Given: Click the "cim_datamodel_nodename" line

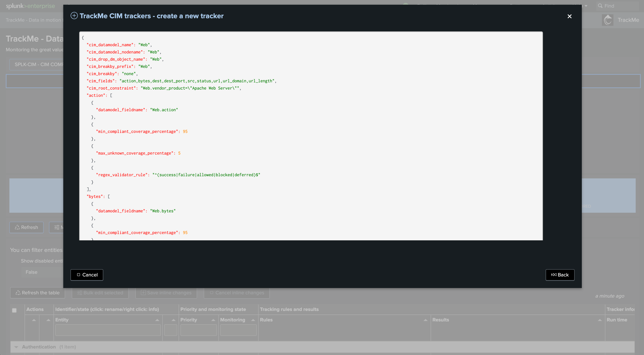Looking at the screenshot, I should pyautogui.click(x=124, y=52).
